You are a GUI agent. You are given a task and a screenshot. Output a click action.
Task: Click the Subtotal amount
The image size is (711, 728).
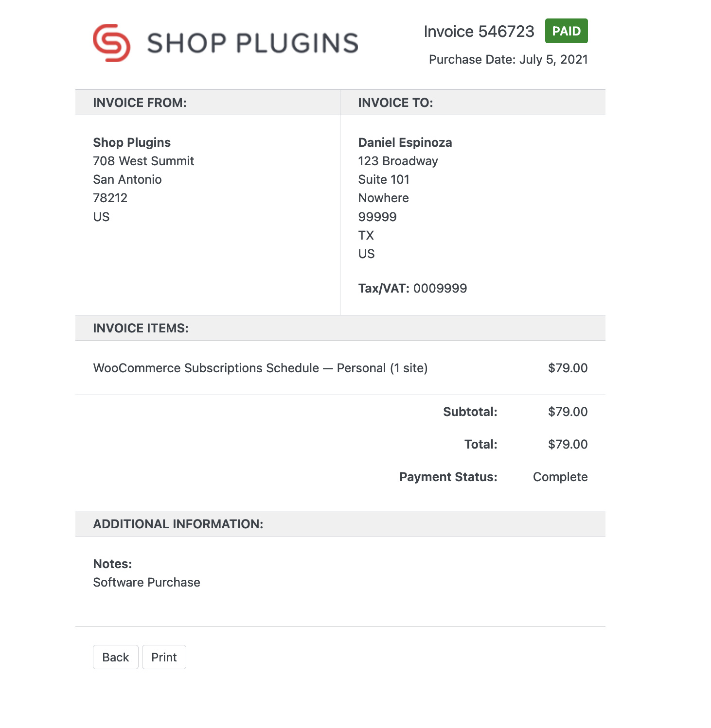(568, 412)
